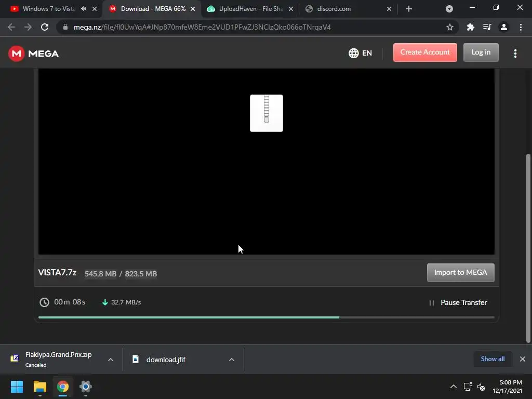
Task: Click the Pause Transfer control
Action: point(458,302)
